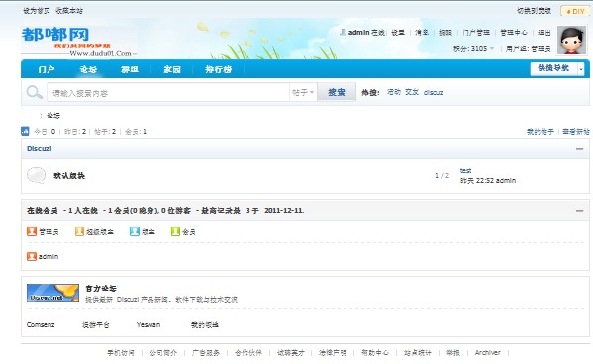Screen dimensions: 593x364
Task: Click footer link Archiver
Action: (487, 353)
